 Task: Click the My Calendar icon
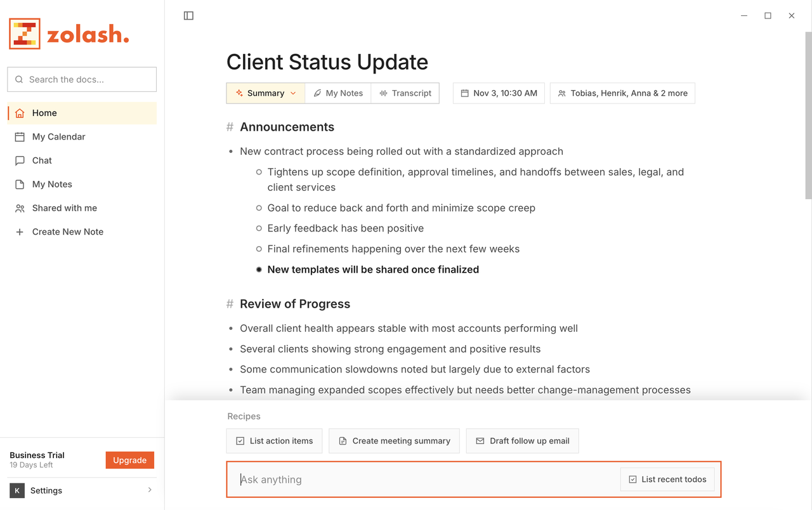point(20,137)
